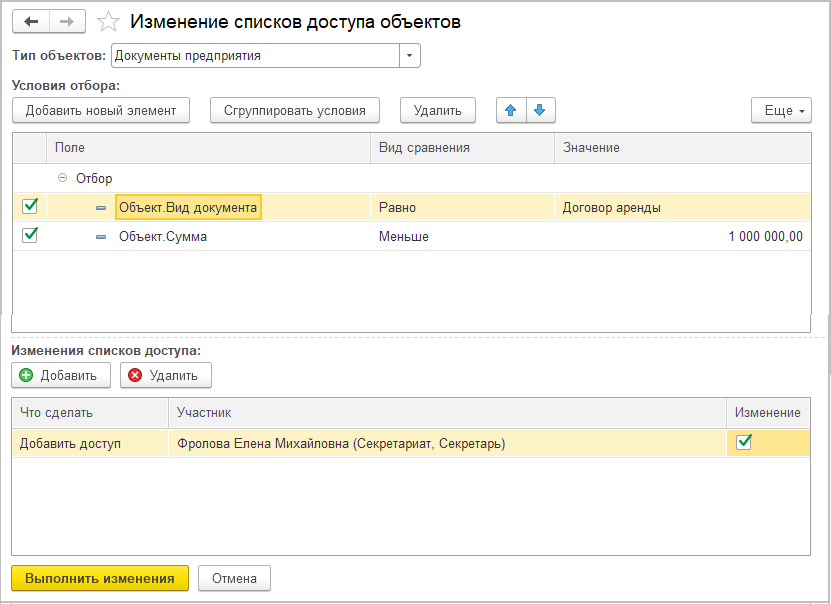Click the green plus Добавить button
This screenshot has width=831, height=604.
click(60, 375)
